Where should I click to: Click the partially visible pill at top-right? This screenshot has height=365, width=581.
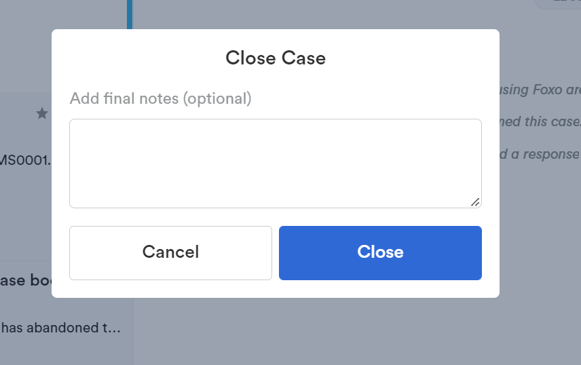558,4
